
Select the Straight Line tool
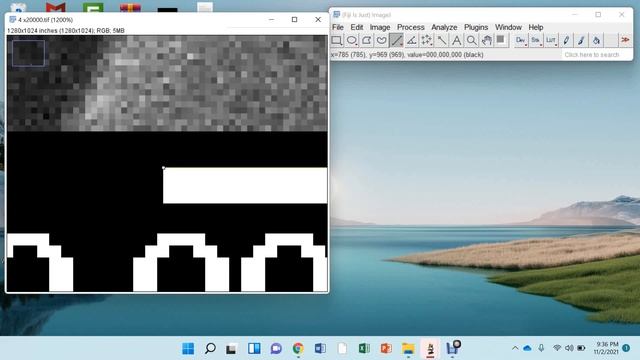(x=396, y=40)
